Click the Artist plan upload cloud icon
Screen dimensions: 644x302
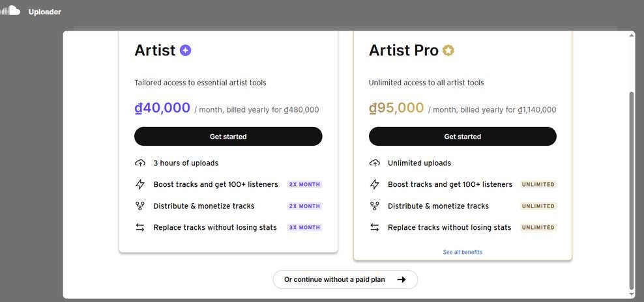(x=139, y=163)
